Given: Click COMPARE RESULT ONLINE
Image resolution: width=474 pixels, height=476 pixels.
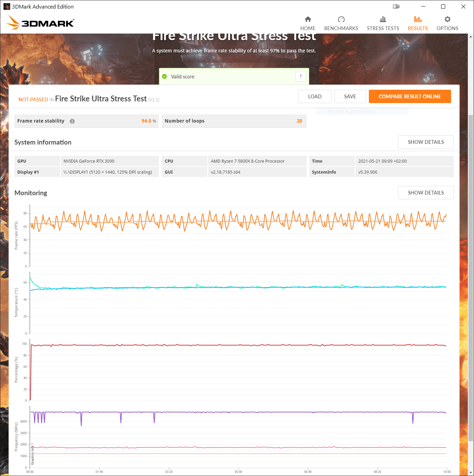Looking at the screenshot, I should (410, 97).
